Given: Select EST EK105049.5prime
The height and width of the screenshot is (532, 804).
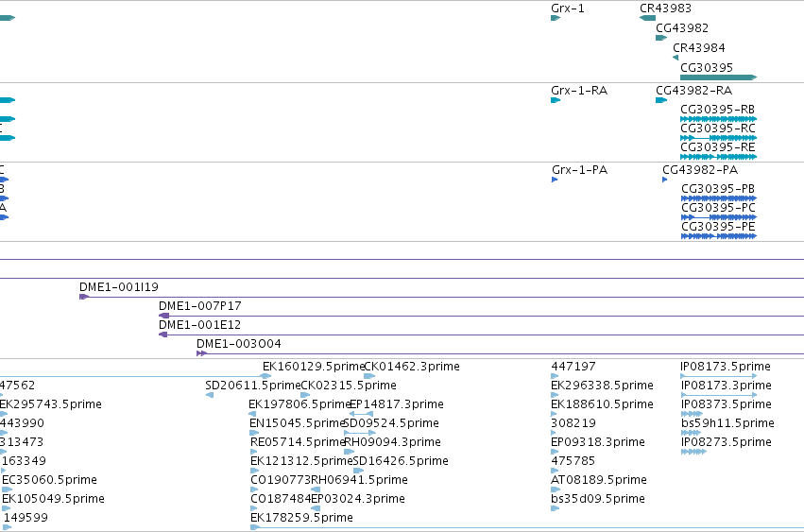Looking at the screenshot, I should [x=7, y=509].
